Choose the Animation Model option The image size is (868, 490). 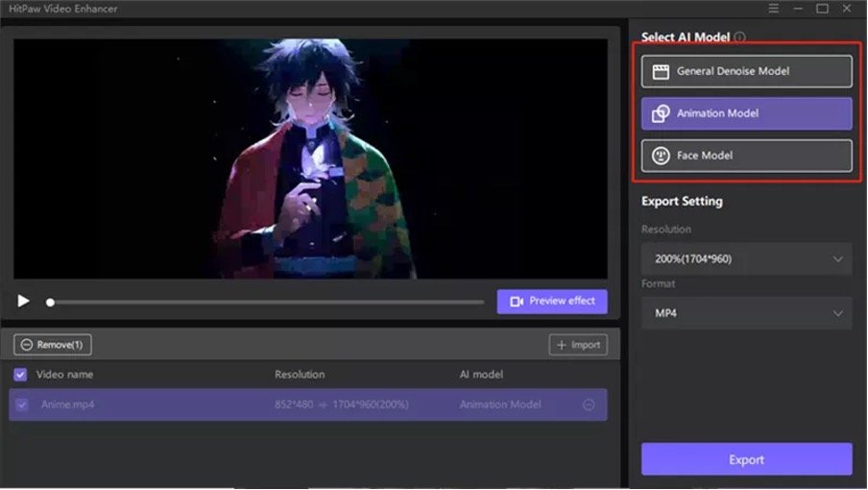tap(746, 113)
